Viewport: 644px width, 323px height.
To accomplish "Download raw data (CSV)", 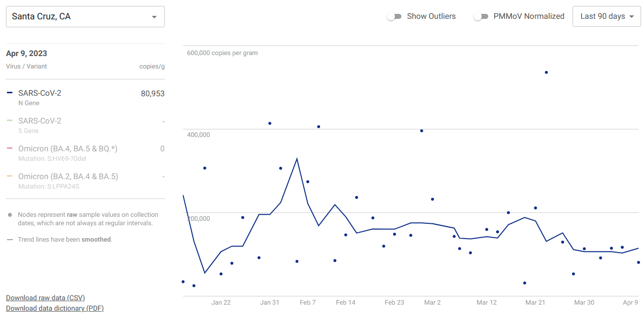I will pyautogui.click(x=45, y=298).
